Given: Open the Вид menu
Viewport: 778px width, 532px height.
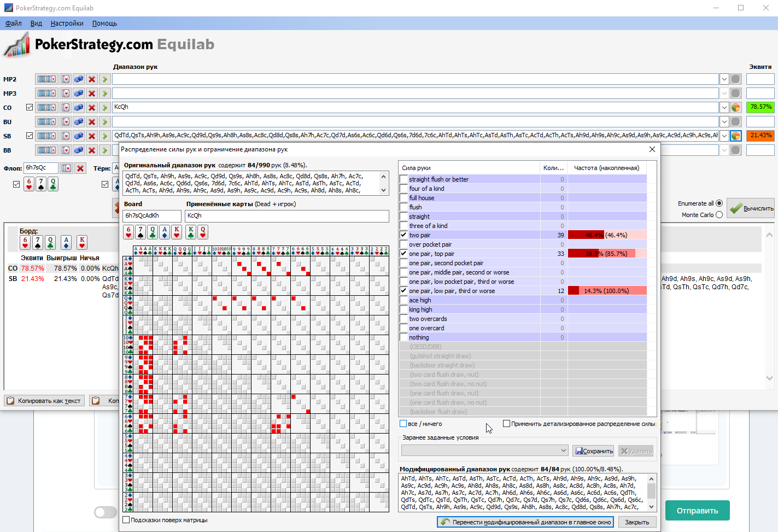Looking at the screenshot, I should coord(36,24).
